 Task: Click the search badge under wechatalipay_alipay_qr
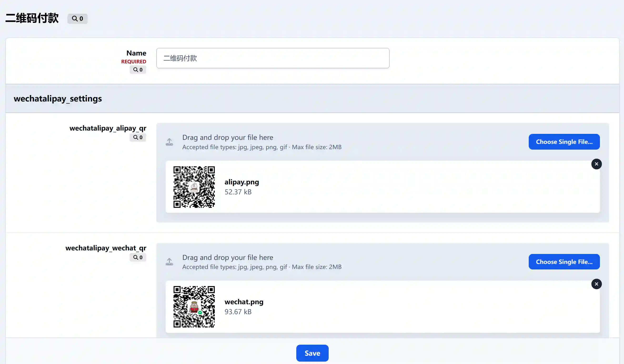click(138, 137)
